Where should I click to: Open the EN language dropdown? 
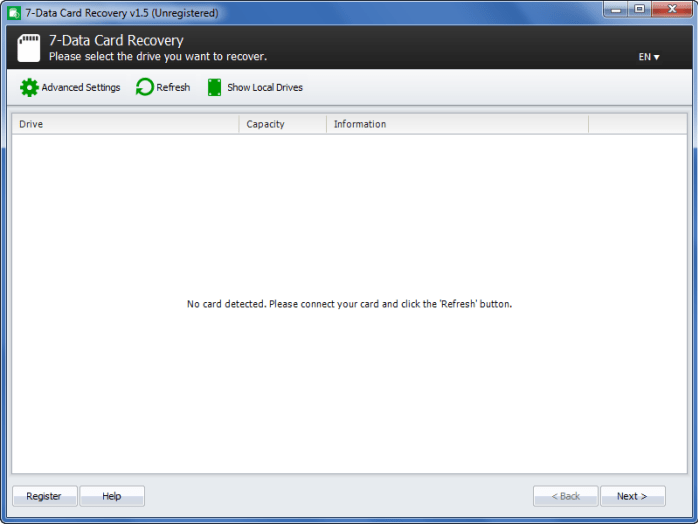click(x=649, y=57)
